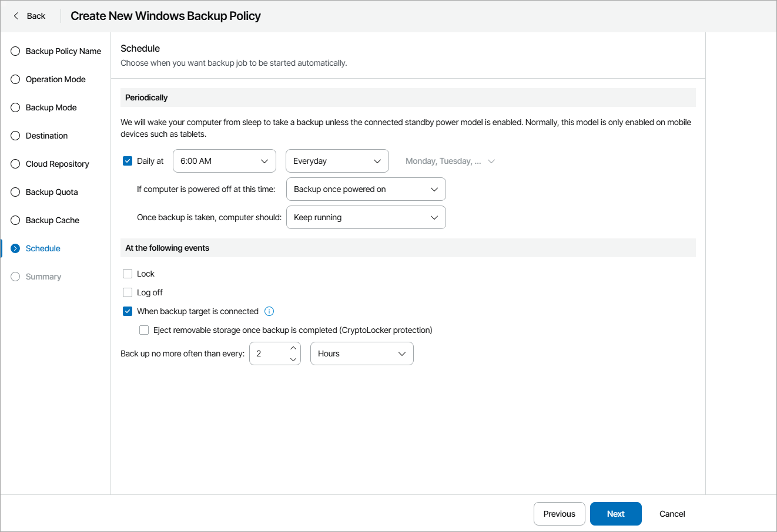Enable Eject removable storage checkbox
Viewport: 777px width, 532px height.
tap(144, 330)
